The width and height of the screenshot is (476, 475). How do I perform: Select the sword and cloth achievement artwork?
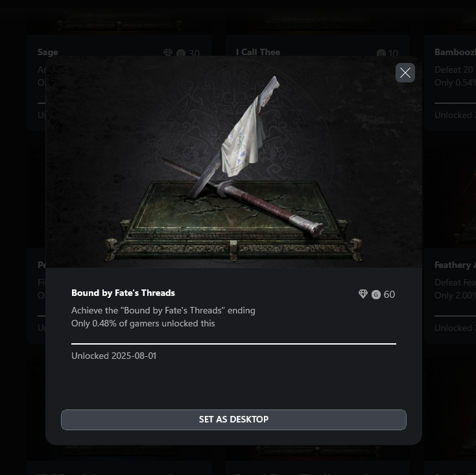233,162
